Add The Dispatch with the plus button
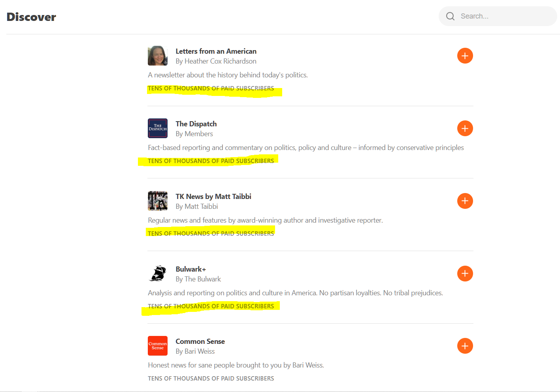Image resolution: width=560 pixels, height=392 pixels. pos(465,128)
